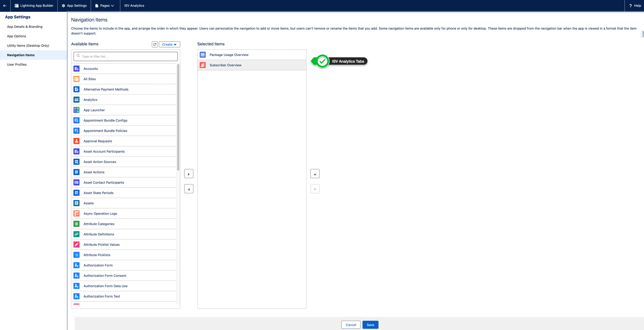
Task: Select Authorization Form Data Use row
Action: [124, 286]
